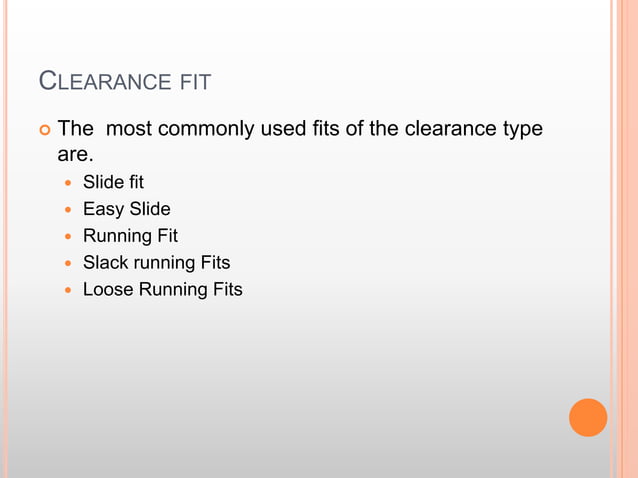Click the peach vertical stripe on right edge
This screenshot has width=638, height=478.
(625, 239)
